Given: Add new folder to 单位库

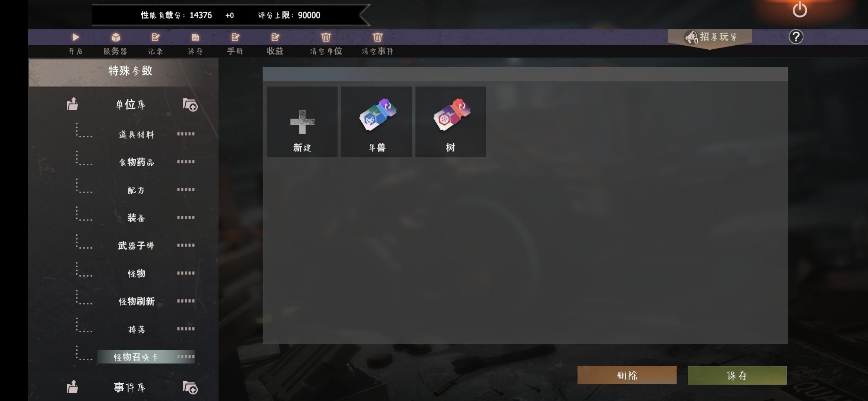Looking at the screenshot, I should click(x=190, y=105).
